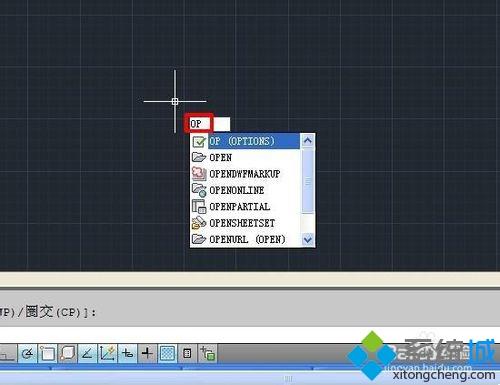Toggle Polar Tracking in status bar
Screen dimensions: 500x385
tap(27, 354)
